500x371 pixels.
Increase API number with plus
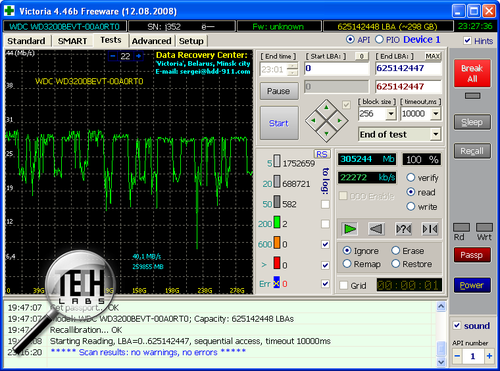point(489,356)
